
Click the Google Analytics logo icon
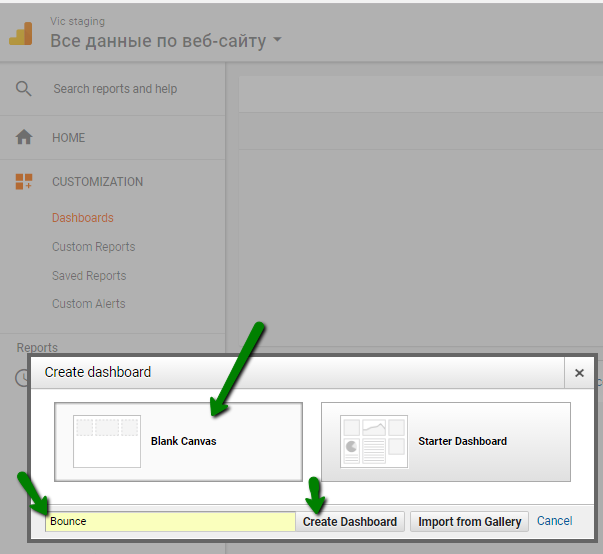click(21, 33)
